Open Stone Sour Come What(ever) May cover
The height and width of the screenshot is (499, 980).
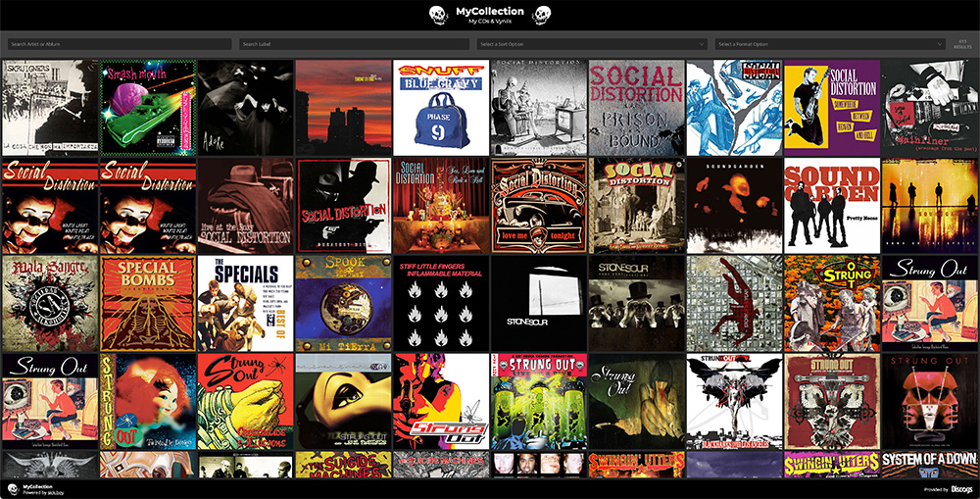pos(636,303)
